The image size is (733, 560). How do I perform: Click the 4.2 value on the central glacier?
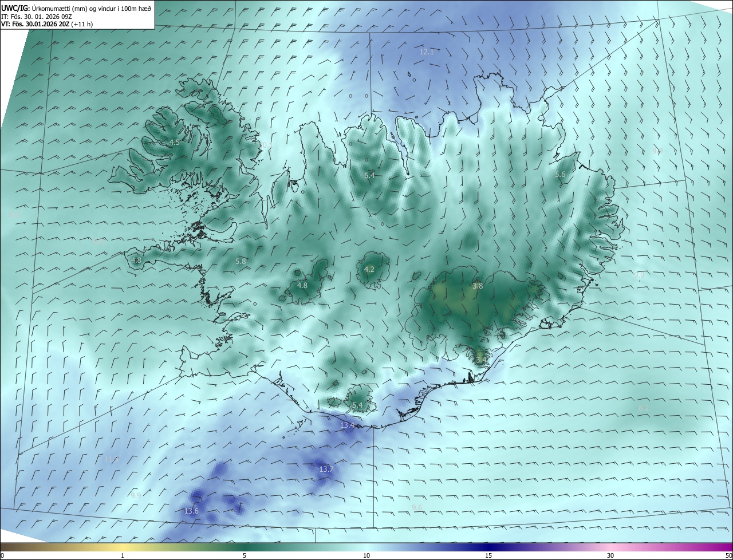click(369, 269)
